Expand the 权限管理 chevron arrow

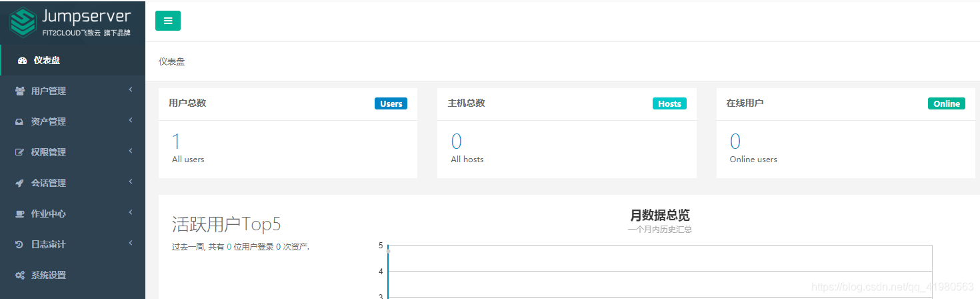coord(131,151)
